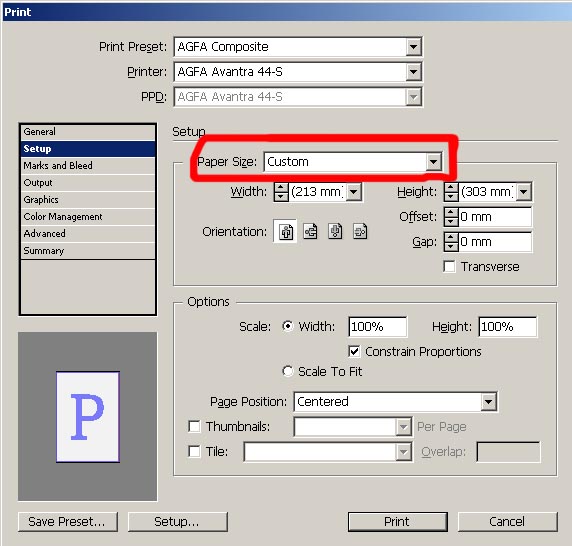The height and width of the screenshot is (546, 572).
Task: Open the Print Preset dropdown
Action: coord(413,47)
